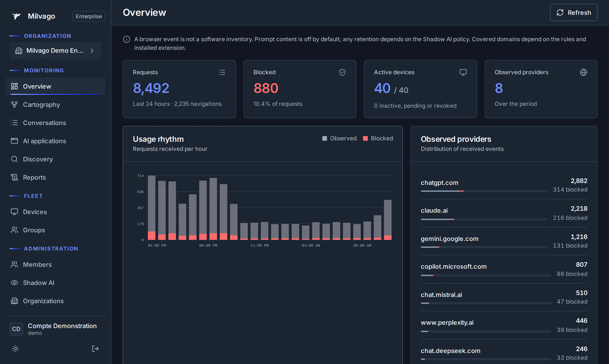This screenshot has width=609, height=364.
Task: Click the globe icon on Observed providers card
Action: (583, 72)
